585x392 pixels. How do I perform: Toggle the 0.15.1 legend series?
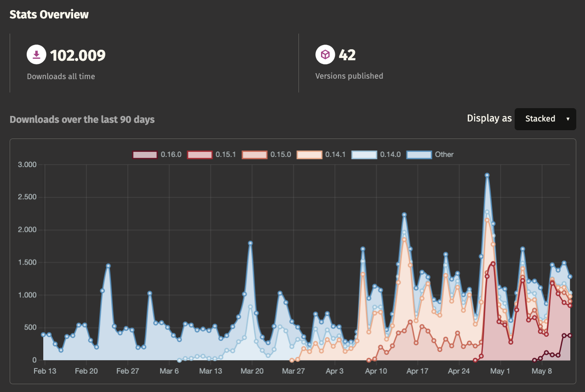click(212, 155)
